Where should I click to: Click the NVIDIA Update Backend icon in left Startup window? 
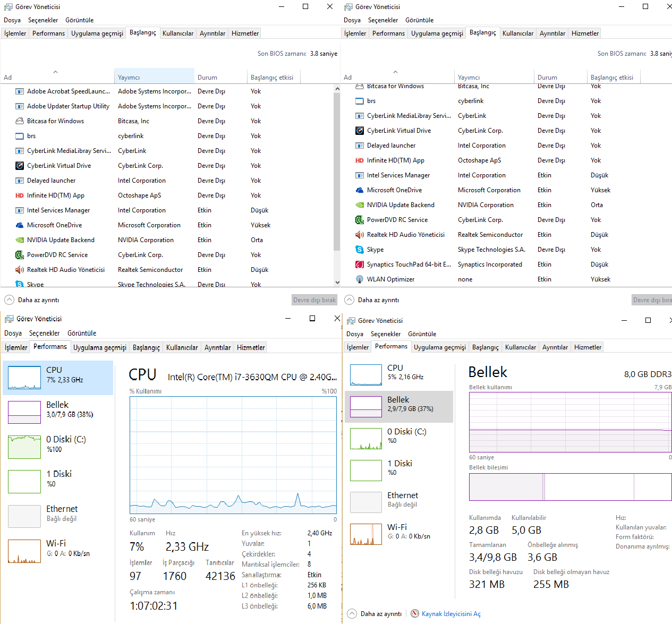coord(20,240)
